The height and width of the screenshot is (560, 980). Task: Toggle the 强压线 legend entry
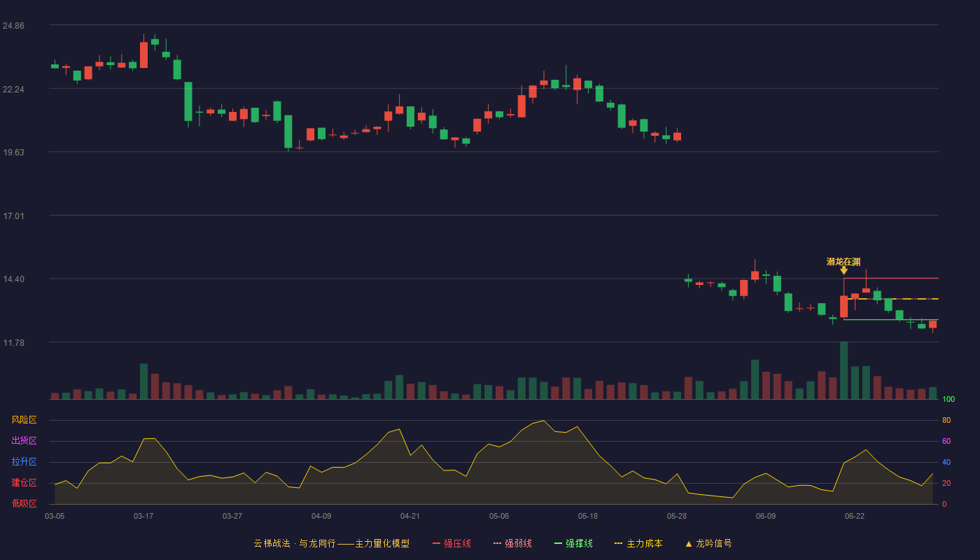coord(451,543)
